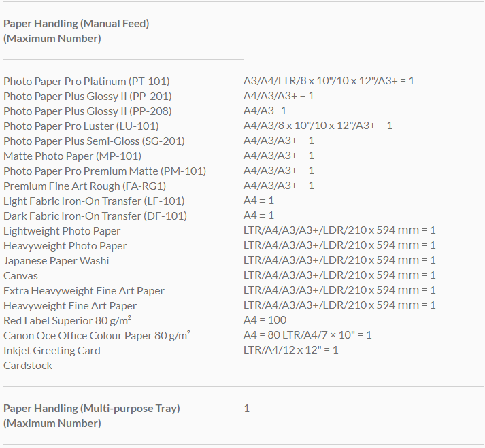Viewport: 485px width, 448px height.
Task: Click Red Label Superior 80 g/m² label
Action: tap(67, 320)
